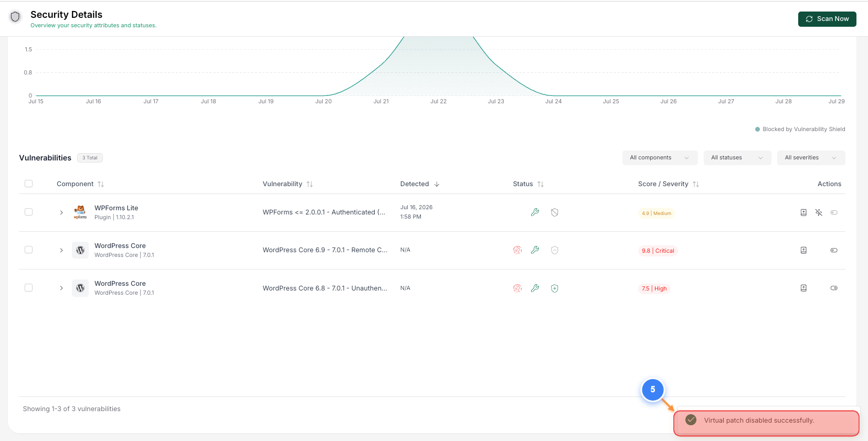
Task: Click the 3 Total badge
Action: pos(90,158)
